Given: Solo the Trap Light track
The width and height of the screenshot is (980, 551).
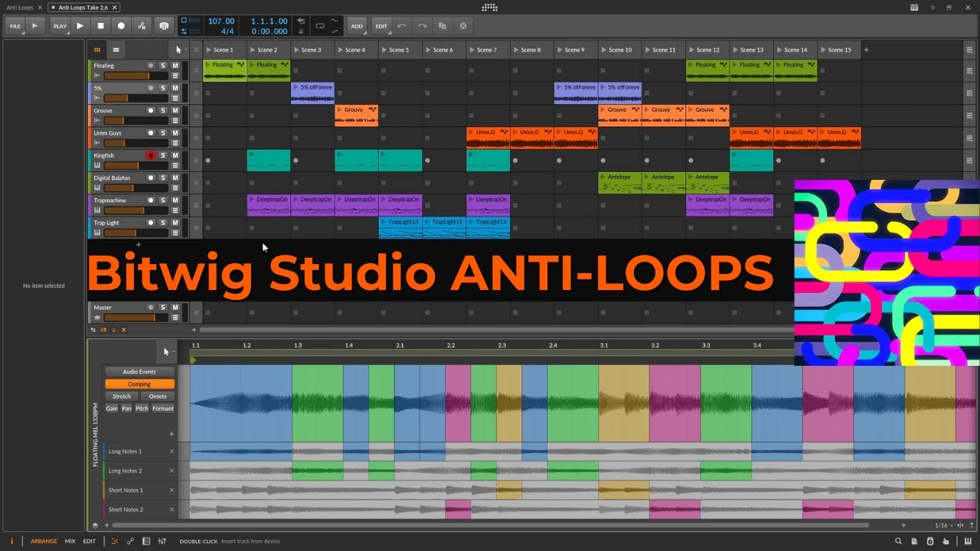Looking at the screenshot, I should coord(163,223).
